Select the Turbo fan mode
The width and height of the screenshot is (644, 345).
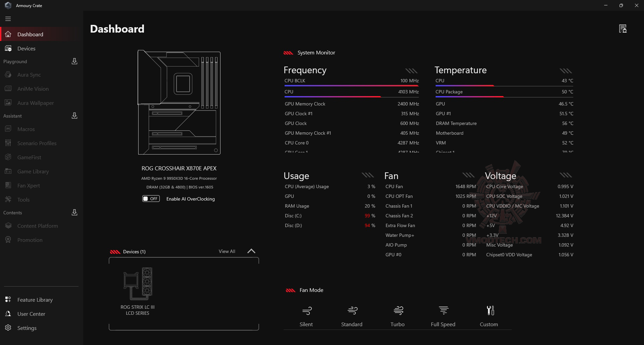tap(397, 315)
